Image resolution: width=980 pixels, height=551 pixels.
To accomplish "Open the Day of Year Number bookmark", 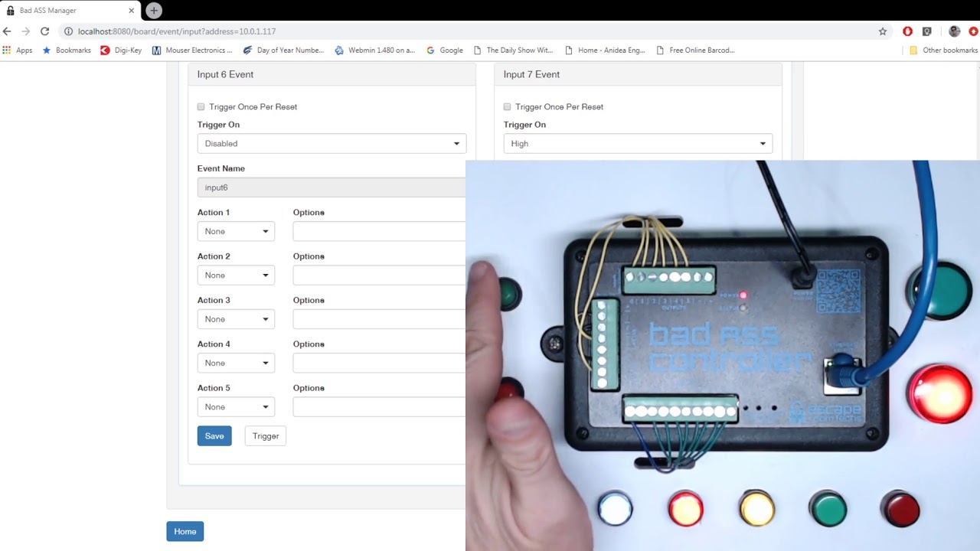I will tap(283, 51).
